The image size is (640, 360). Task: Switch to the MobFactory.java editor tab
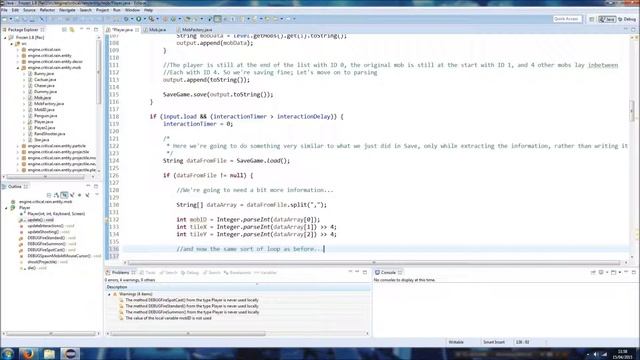197,30
